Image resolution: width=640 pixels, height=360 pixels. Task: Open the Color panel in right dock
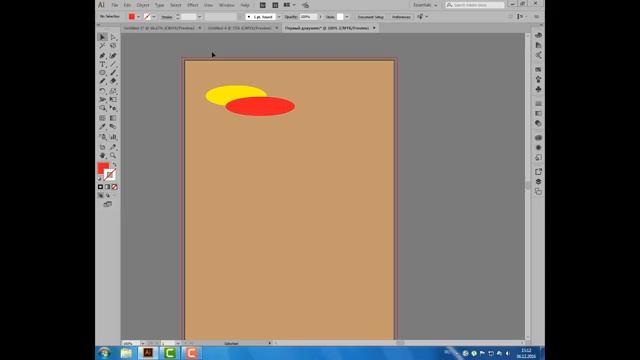coord(538,35)
